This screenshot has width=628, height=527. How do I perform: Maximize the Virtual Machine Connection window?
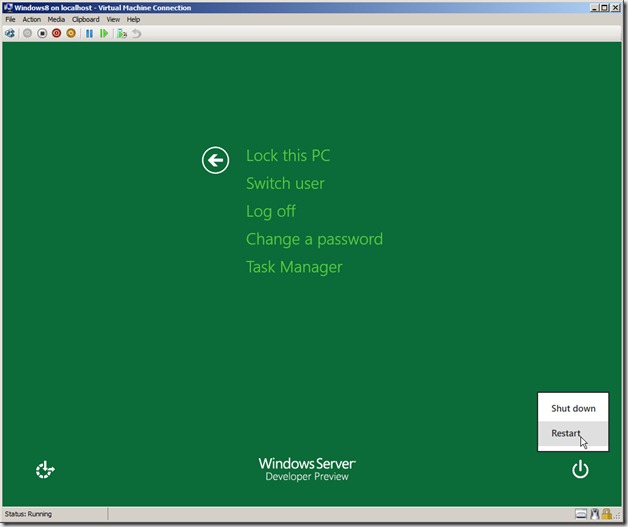pos(604,8)
